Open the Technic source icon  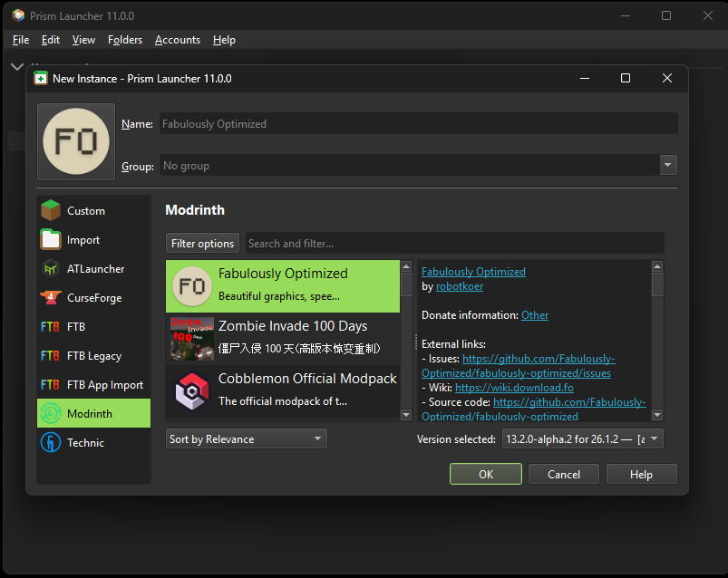pyautogui.click(x=51, y=442)
